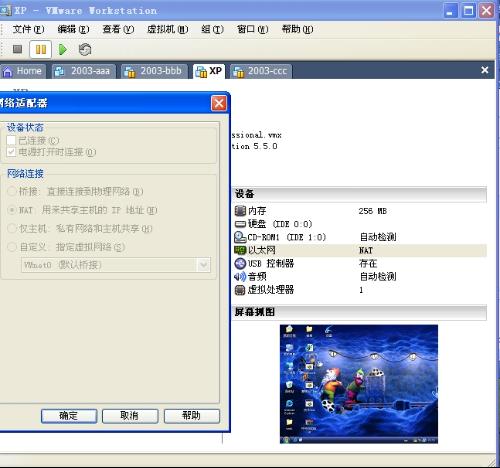Open the 文件(F) menu

pos(28,29)
